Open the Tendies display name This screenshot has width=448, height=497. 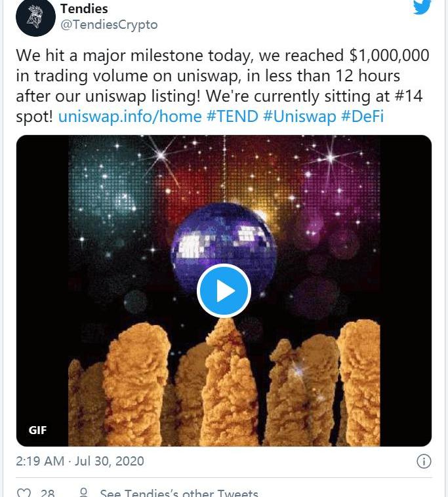pos(84,9)
